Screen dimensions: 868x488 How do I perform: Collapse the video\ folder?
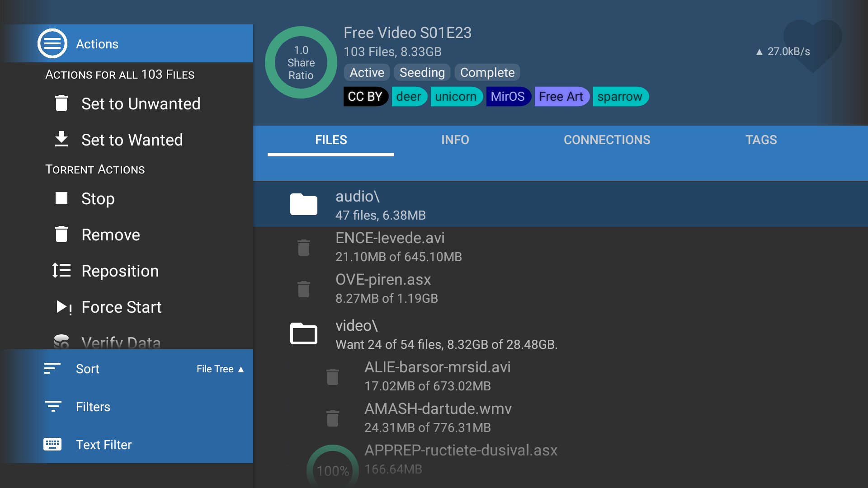(304, 334)
